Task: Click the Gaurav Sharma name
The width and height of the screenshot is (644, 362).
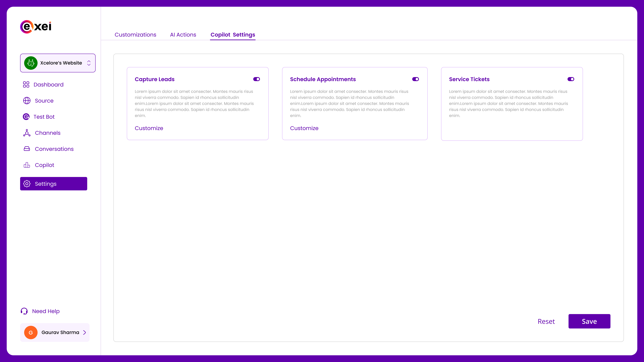Action: (x=60, y=333)
